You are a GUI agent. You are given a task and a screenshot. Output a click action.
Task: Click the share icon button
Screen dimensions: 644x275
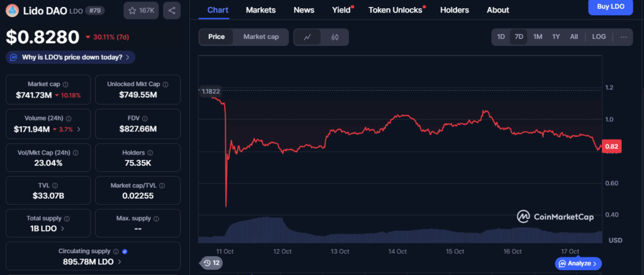point(172,10)
